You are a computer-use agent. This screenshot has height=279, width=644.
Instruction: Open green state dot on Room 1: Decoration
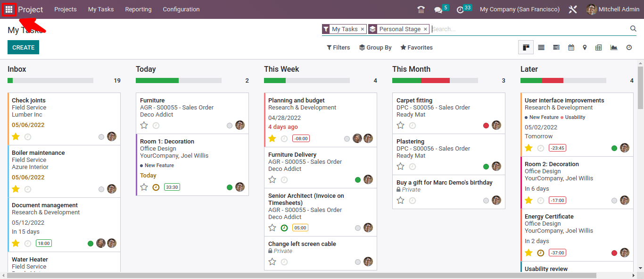pyautogui.click(x=230, y=187)
